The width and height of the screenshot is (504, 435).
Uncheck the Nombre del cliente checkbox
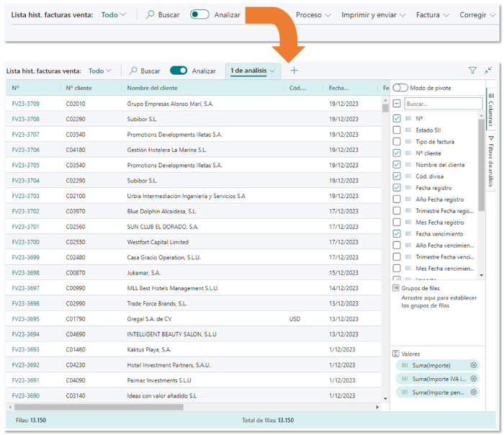pyautogui.click(x=397, y=165)
